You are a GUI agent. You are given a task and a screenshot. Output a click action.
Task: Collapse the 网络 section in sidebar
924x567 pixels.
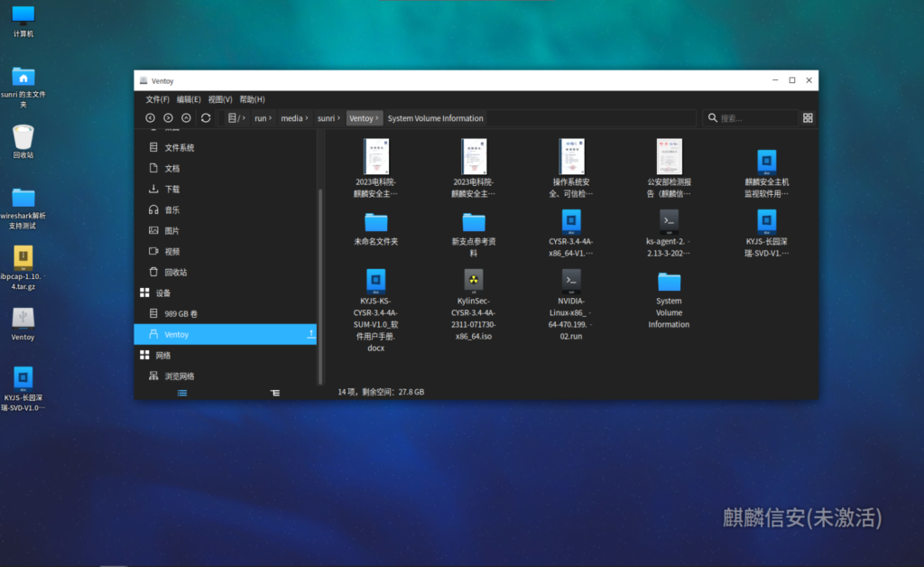144,355
